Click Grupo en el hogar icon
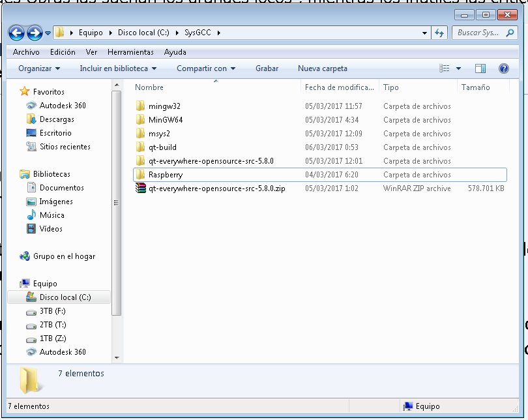Screen dimensions: 528x420 pyautogui.click(x=25, y=256)
